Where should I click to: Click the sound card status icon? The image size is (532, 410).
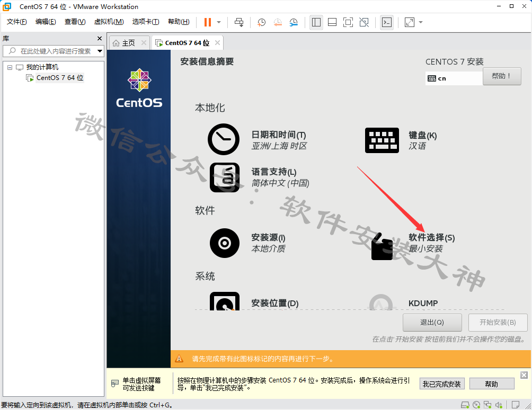(499, 405)
